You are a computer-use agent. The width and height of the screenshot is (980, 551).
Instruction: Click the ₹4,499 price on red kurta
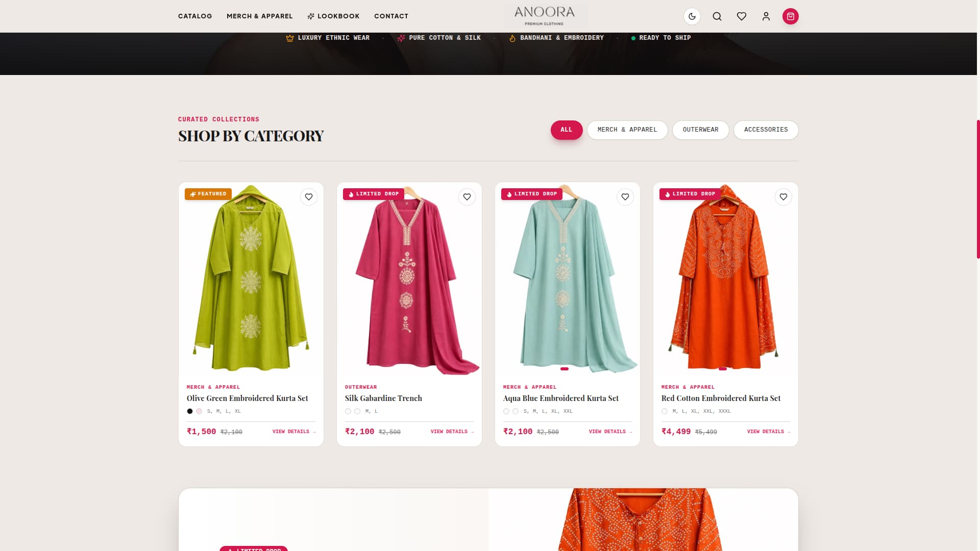(x=676, y=432)
